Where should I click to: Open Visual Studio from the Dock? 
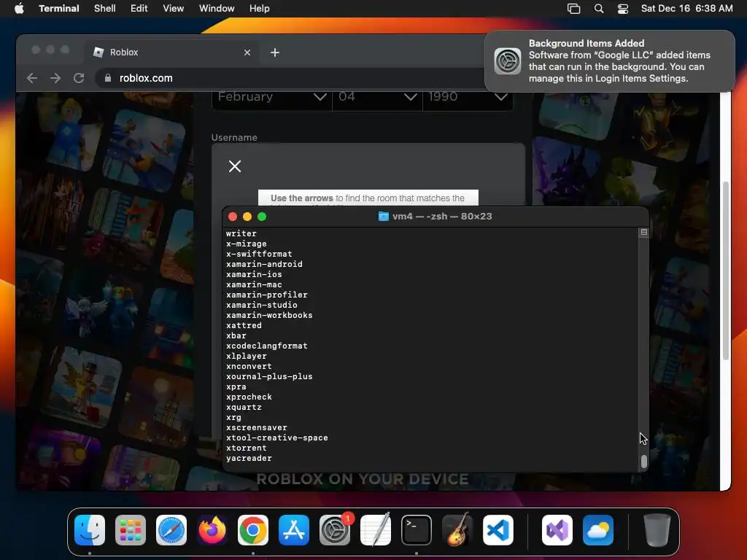[557, 530]
